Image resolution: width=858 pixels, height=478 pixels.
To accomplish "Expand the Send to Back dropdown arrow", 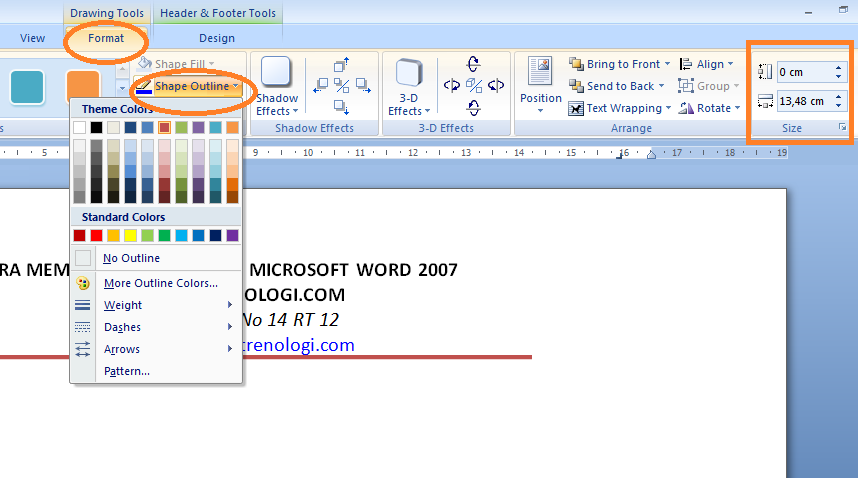I will [x=661, y=86].
